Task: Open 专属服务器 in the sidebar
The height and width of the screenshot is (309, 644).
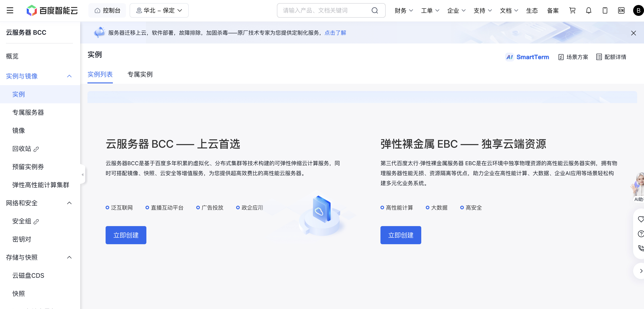Action: (x=28, y=113)
